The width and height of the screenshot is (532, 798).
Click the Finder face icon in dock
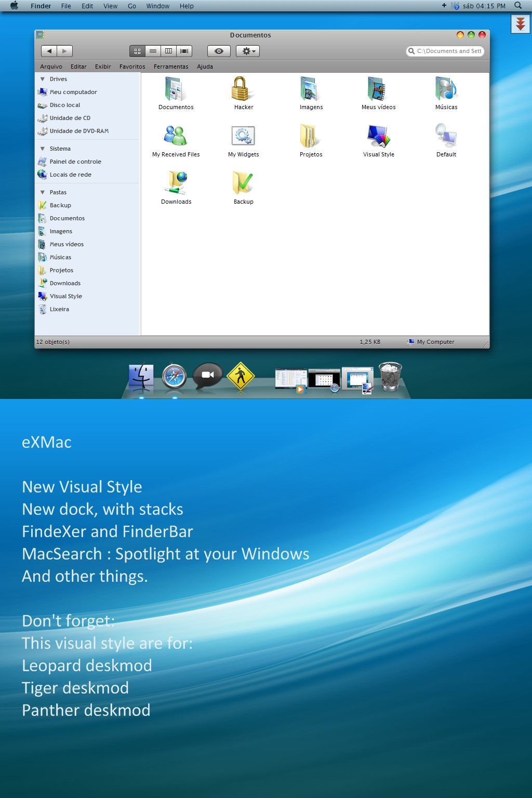coord(141,377)
